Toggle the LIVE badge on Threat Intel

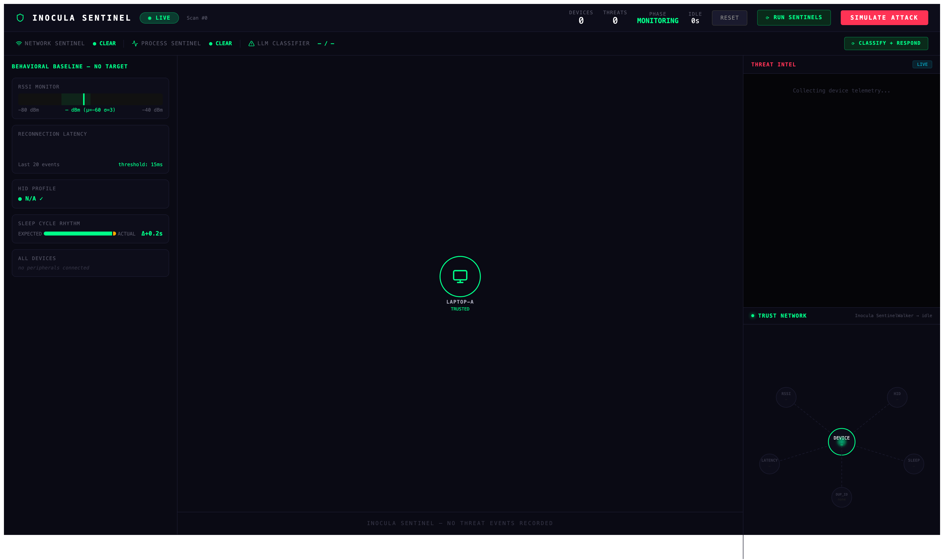(x=922, y=64)
